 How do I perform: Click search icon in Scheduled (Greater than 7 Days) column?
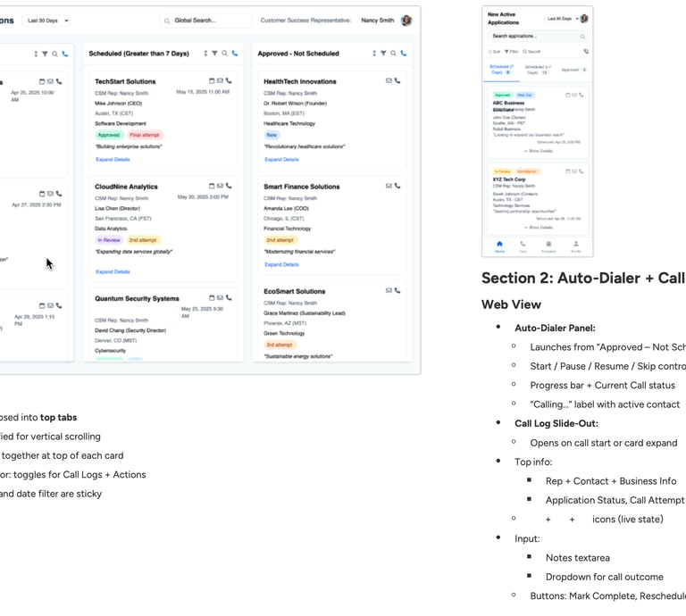point(224,54)
